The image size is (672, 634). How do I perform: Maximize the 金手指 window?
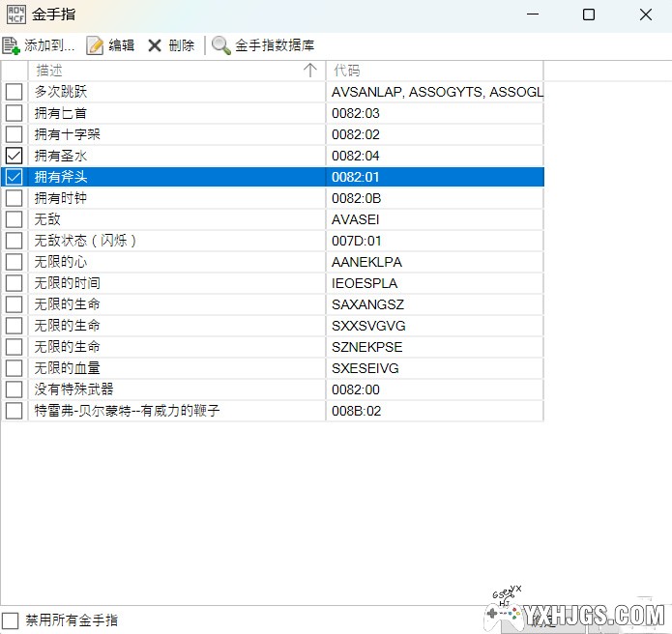pos(589,14)
